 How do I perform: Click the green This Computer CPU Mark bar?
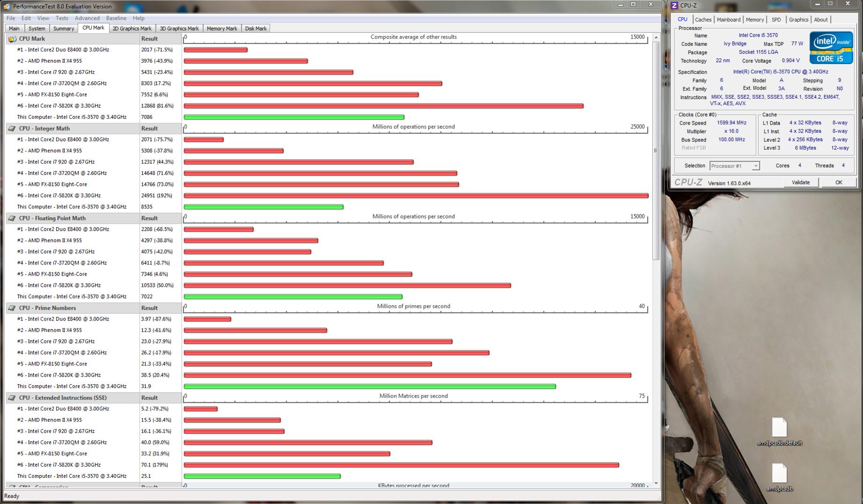coord(294,117)
